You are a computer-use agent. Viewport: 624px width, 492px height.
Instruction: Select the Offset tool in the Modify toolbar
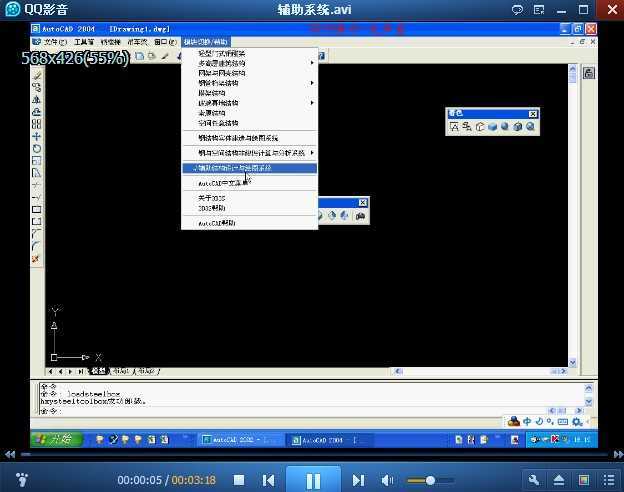pyautogui.click(x=37, y=112)
